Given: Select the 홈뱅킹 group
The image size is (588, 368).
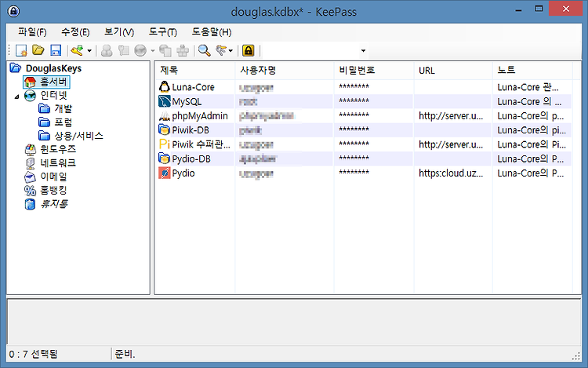Looking at the screenshot, I should [x=53, y=190].
